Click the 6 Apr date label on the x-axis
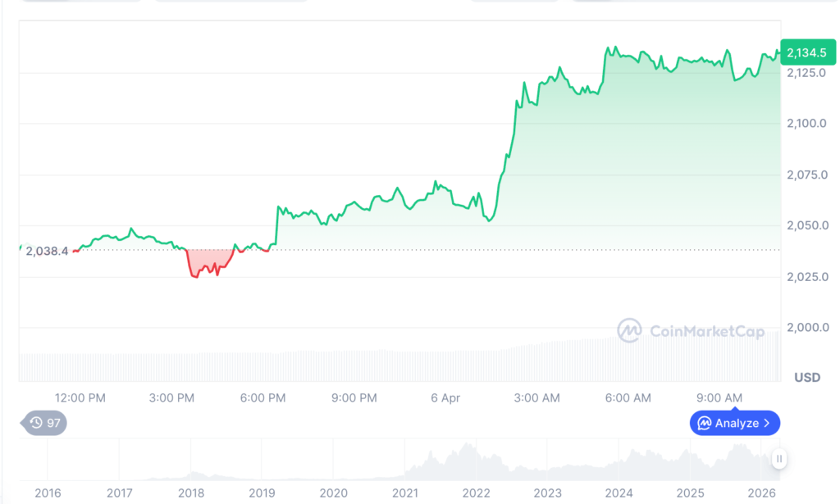 (x=445, y=397)
